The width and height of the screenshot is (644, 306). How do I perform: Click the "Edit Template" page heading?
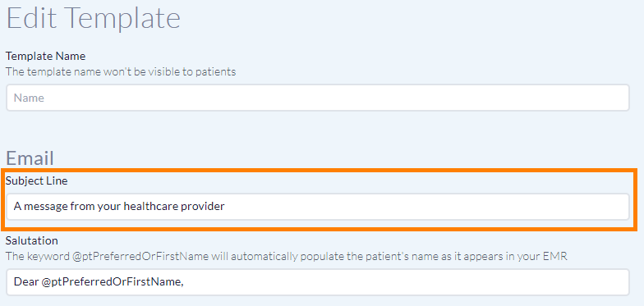pyautogui.click(x=94, y=18)
